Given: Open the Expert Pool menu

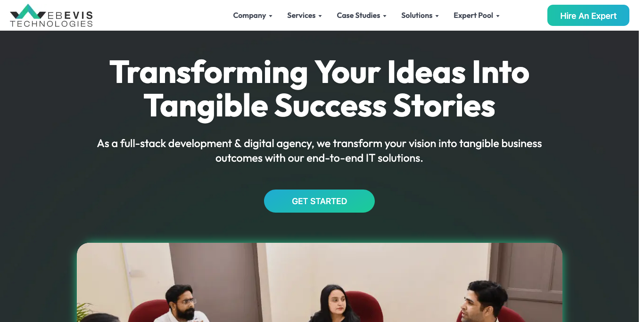Looking at the screenshot, I should tap(473, 16).
